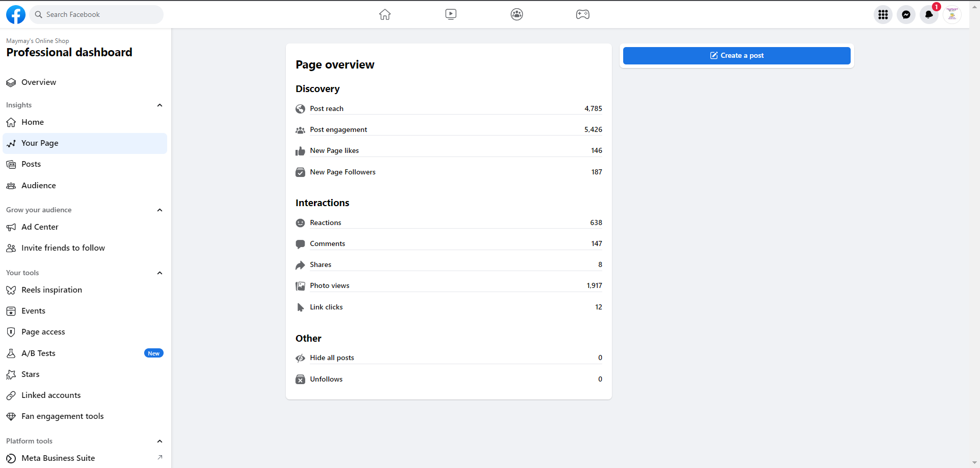This screenshot has width=980, height=468.
Task: Click the Create a post button
Action: click(737, 56)
